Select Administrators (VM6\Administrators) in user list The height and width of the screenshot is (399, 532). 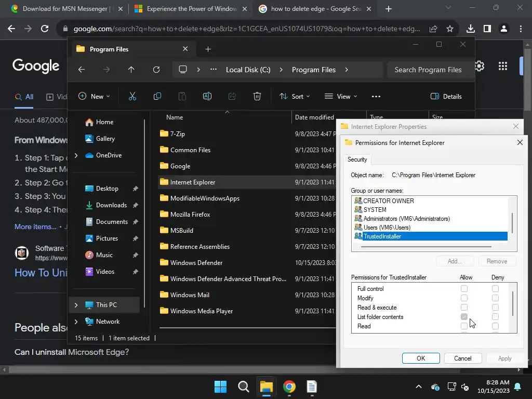(x=406, y=219)
